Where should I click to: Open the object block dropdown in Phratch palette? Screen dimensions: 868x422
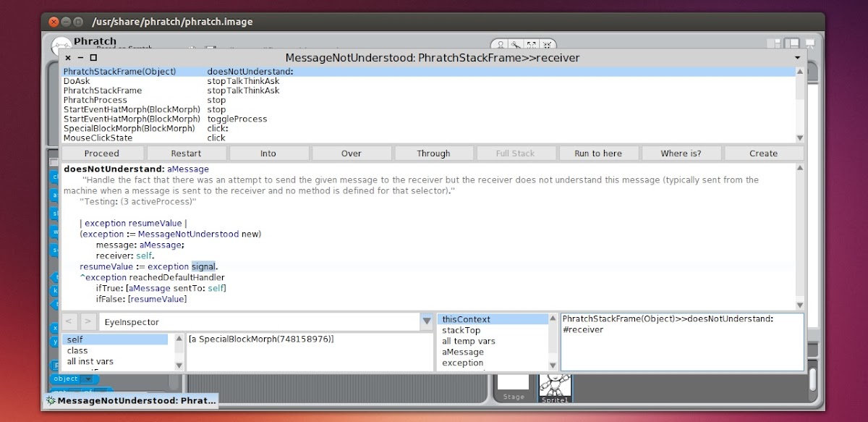tap(88, 379)
